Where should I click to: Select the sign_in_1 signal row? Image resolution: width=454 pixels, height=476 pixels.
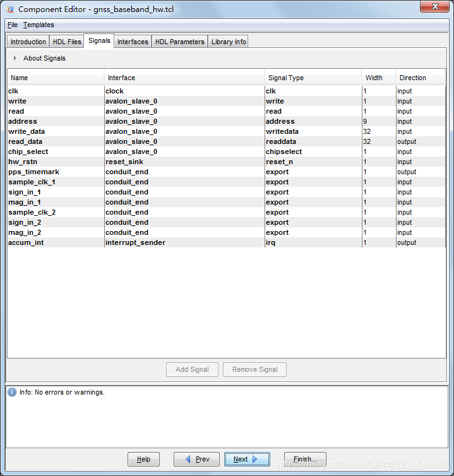227,192
